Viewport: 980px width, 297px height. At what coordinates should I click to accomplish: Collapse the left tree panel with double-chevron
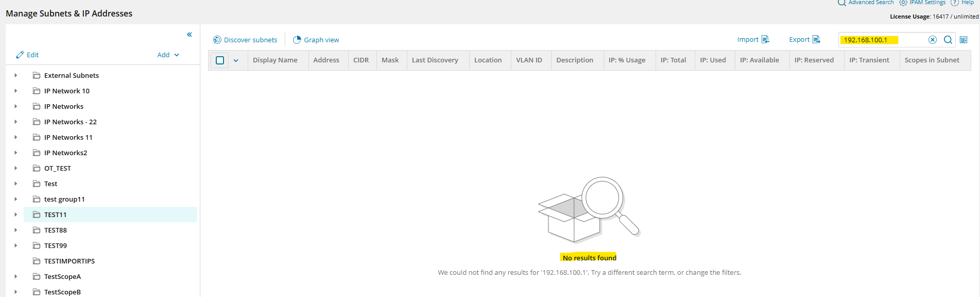point(190,35)
